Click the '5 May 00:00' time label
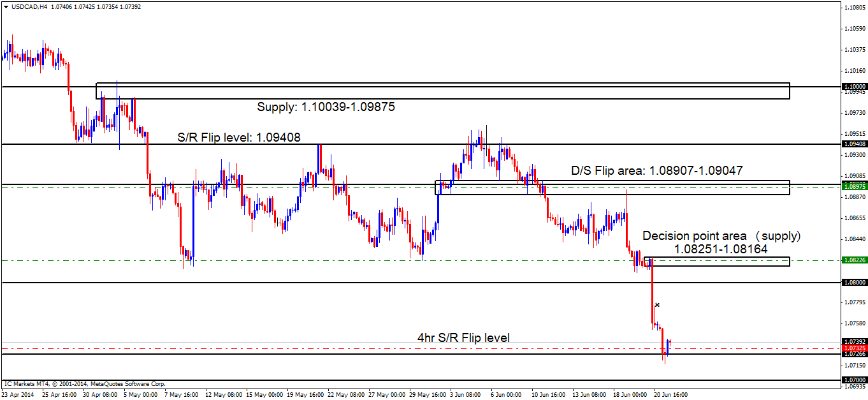The image size is (868, 400). [x=140, y=395]
